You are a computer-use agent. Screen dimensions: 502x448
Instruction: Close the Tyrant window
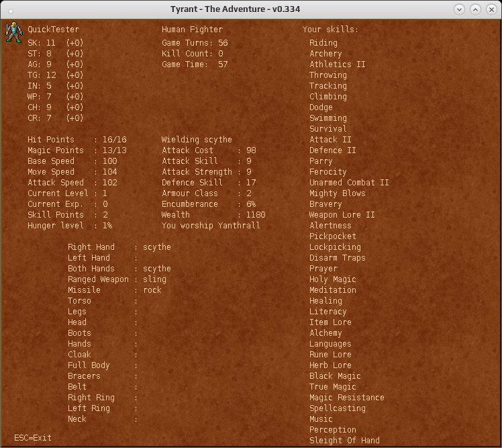coord(491,9)
